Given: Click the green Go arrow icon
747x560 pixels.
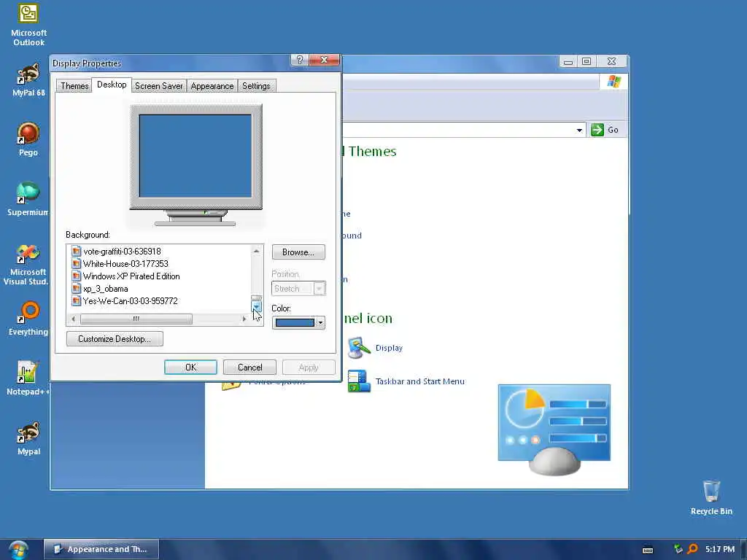Looking at the screenshot, I should click(x=597, y=130).
